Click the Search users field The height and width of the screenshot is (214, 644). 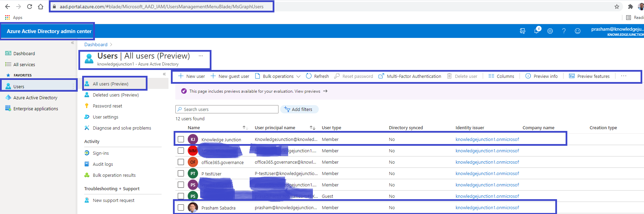(x=227, y=109)
